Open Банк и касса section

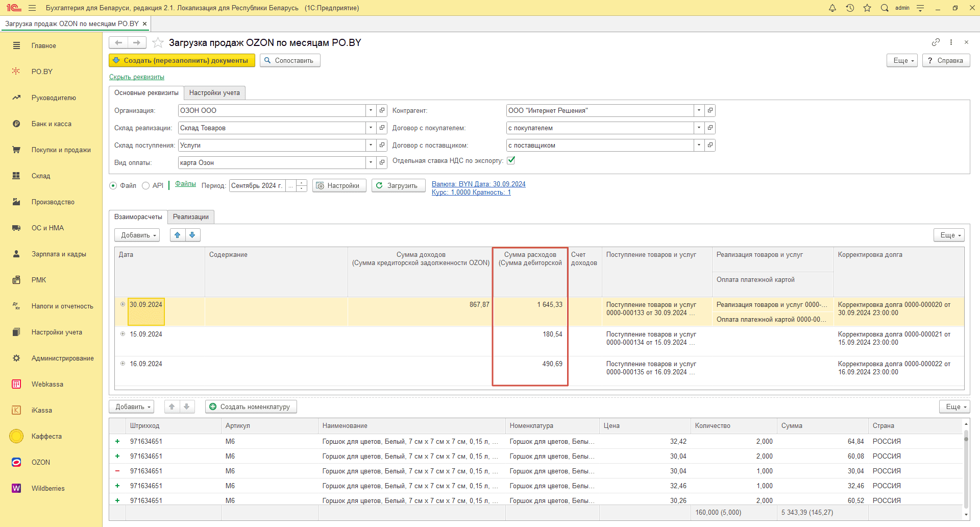51,124
